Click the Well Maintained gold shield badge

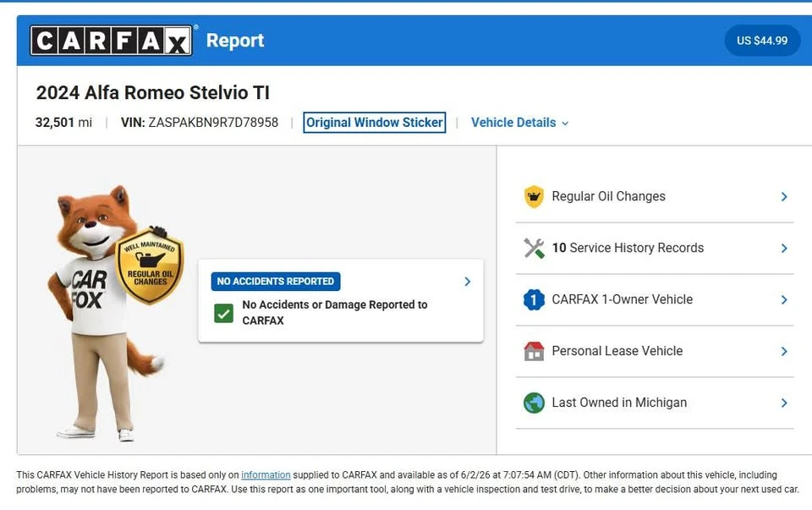tap(150, 266)
